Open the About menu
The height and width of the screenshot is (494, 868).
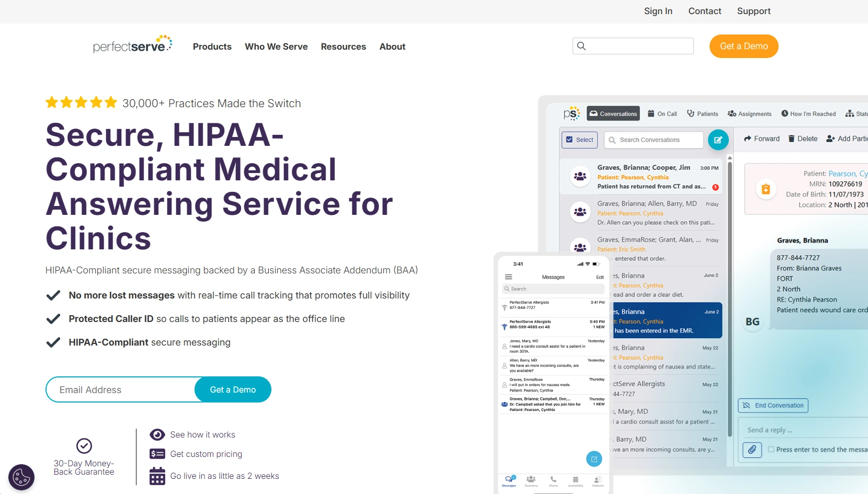coord(392,47)
